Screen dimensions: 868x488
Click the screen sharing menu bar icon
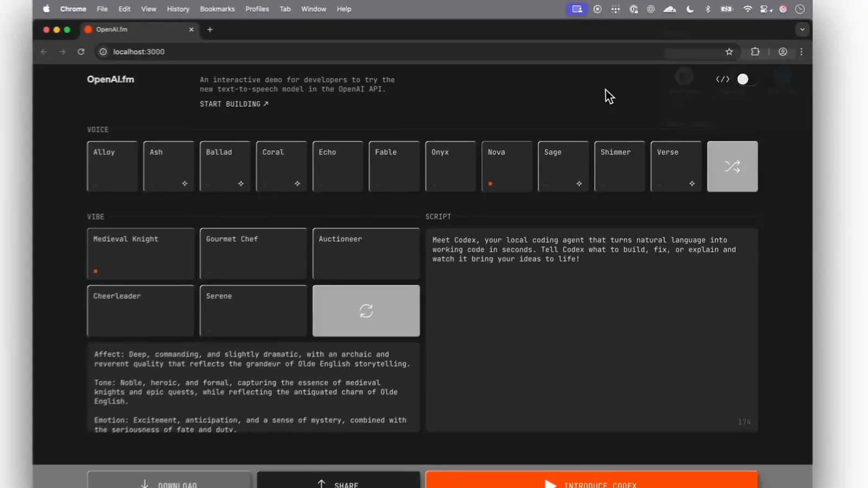[x=577, y=9]
